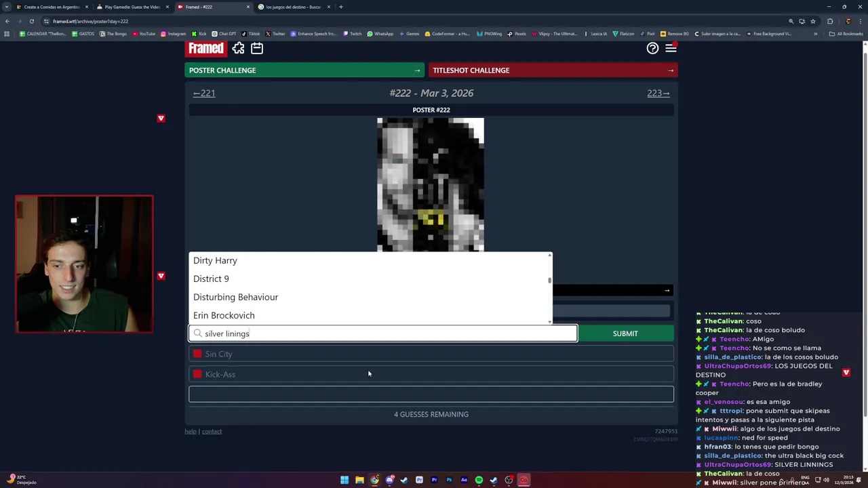Click the search field containing silver linings
The image size is (868, 488).
coord(383,333)
